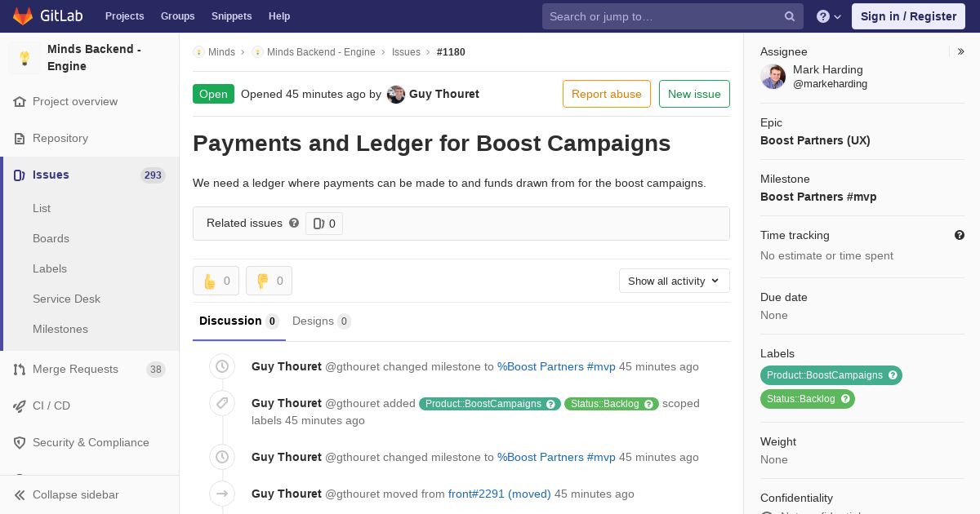Click label tag icon in activity feed
Screen dimensions: 980x514
(222, 403)
